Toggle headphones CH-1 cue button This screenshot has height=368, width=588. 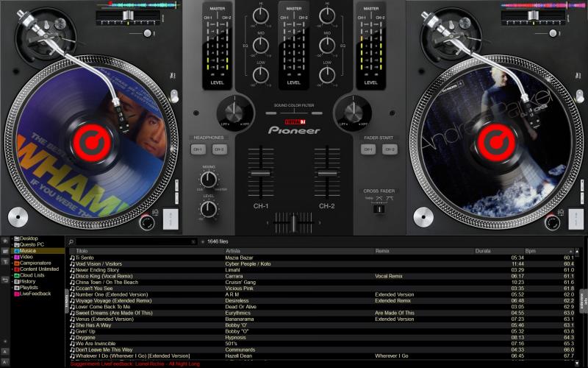coord(198,149)
